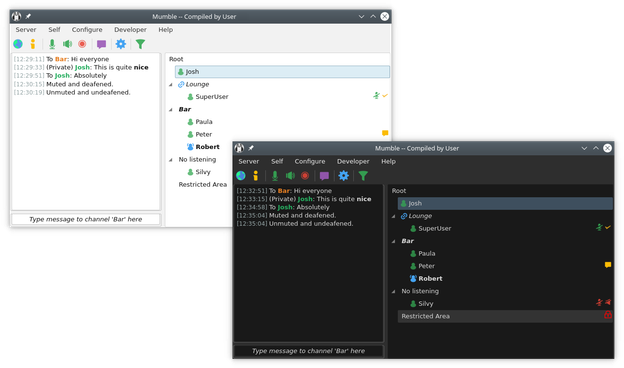
Task: Start recording with red icon, dark window
Action: coord(305,175)
